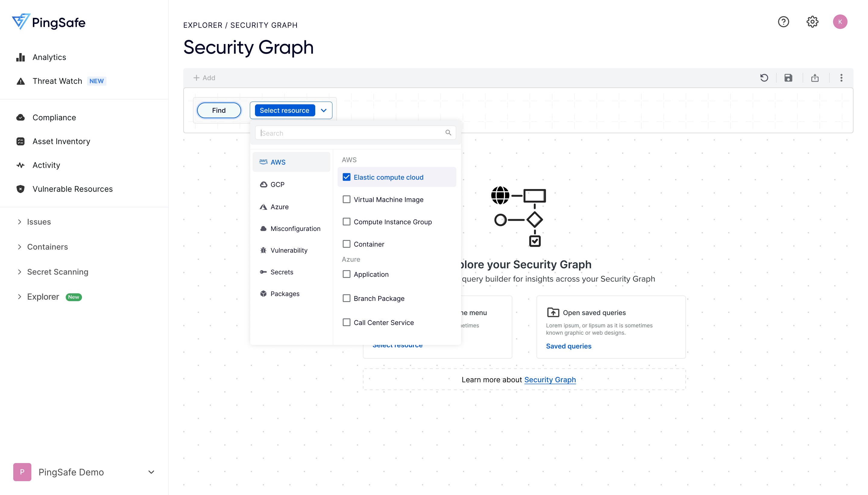Click the Search field in resource dropdown
The width and height of the screenshot is (868, 495).
click(355, 133)
